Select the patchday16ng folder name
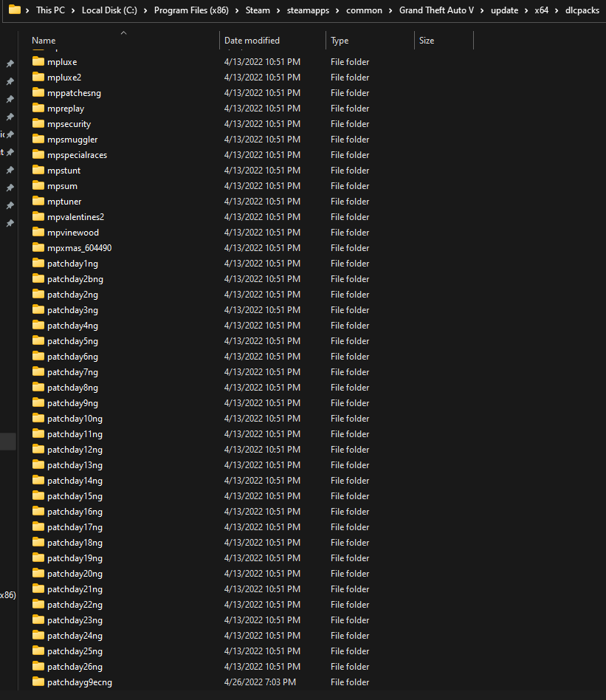 75,512
